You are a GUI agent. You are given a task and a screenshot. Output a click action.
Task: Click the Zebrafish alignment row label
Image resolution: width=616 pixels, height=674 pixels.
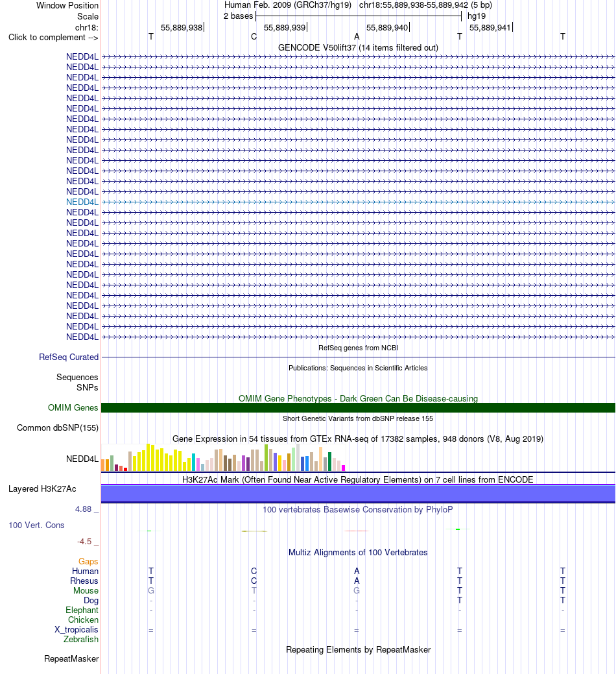tap(81, 639)
